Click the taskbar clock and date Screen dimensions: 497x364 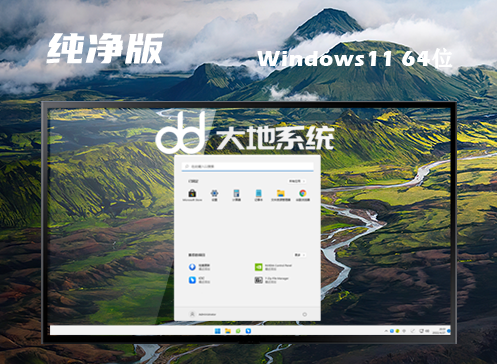[439, 331]
